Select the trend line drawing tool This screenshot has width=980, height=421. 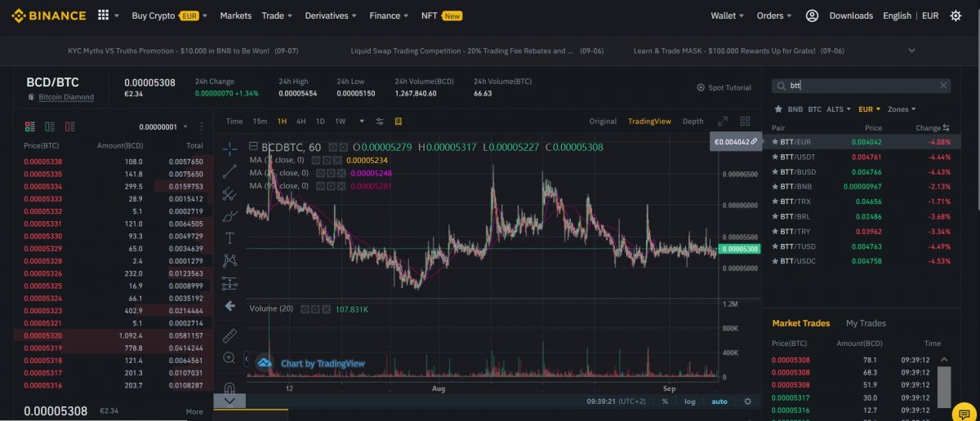click(x=229, y=171)
